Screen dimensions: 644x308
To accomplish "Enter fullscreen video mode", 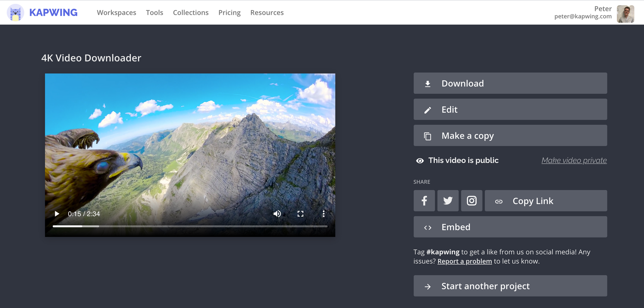I will 300,214.
